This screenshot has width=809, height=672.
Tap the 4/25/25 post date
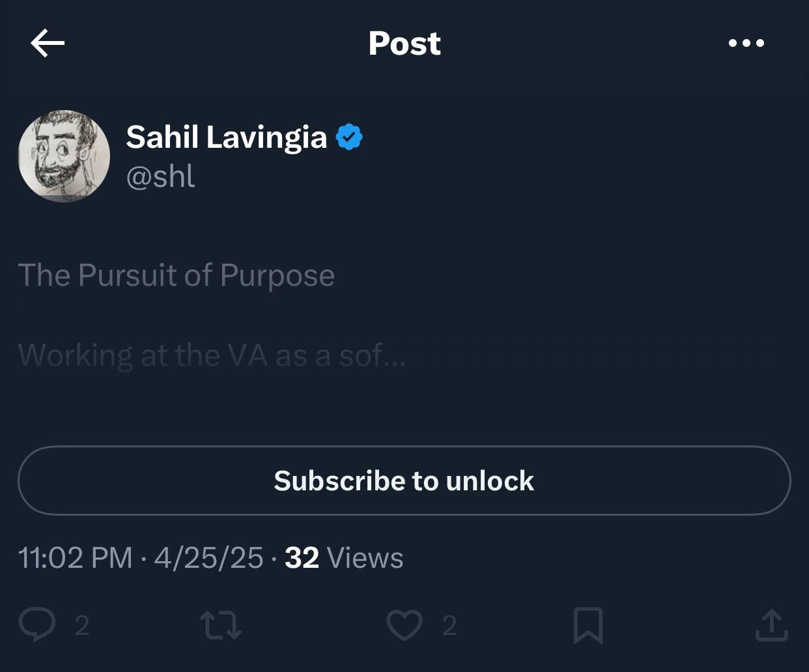point(208,557)
